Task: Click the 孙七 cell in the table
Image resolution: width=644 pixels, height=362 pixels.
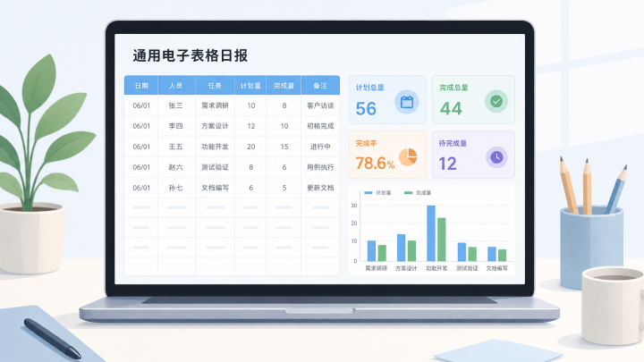Action: [x=176, y=188]
